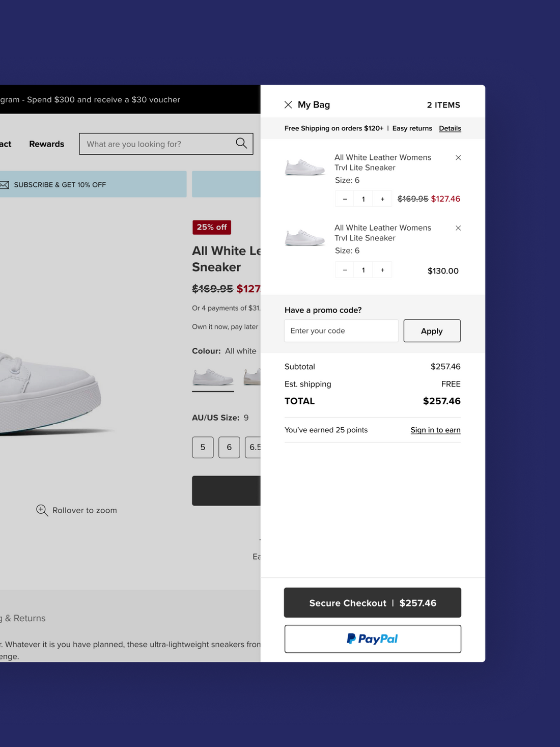Select size 6

coord(229,447)
